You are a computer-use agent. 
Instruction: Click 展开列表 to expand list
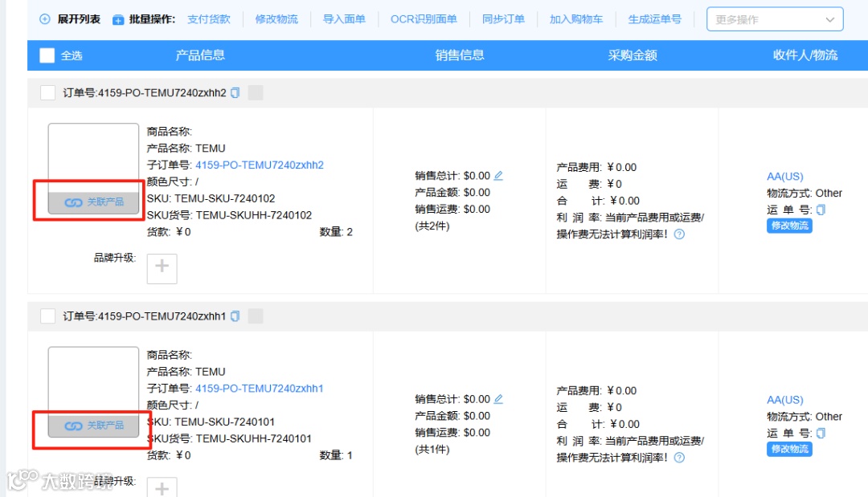[x=79, y=19]
